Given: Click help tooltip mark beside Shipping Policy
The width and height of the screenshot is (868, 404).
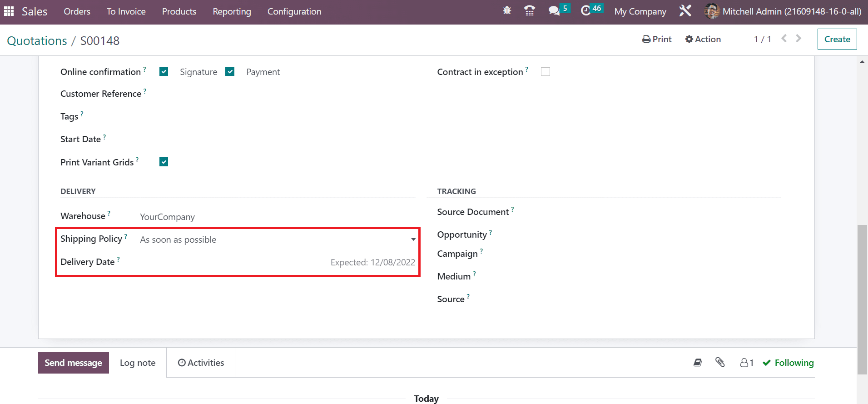Looking at the screenshot, I should [126, 236].
